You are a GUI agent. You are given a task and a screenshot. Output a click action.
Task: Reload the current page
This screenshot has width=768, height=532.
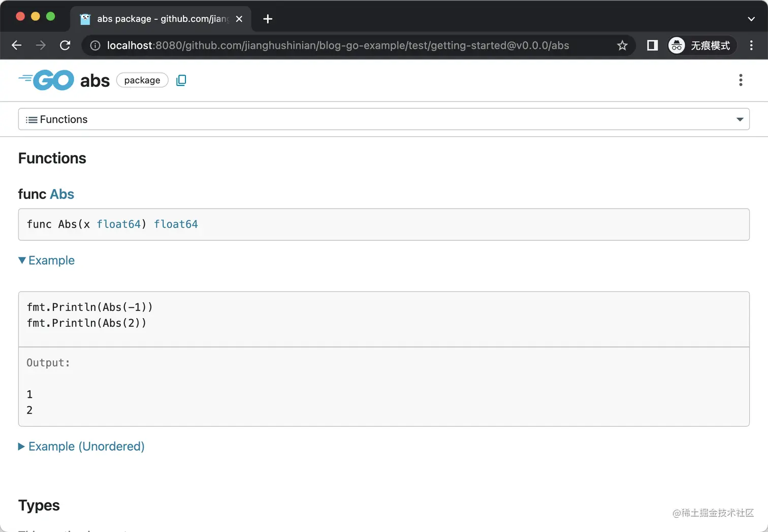click(x=65, y=46)
